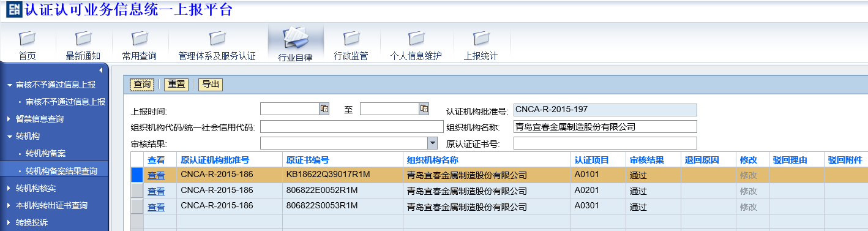Focus 原认证证书号 input field
The image size is (868, 231).
click(605, 143)
